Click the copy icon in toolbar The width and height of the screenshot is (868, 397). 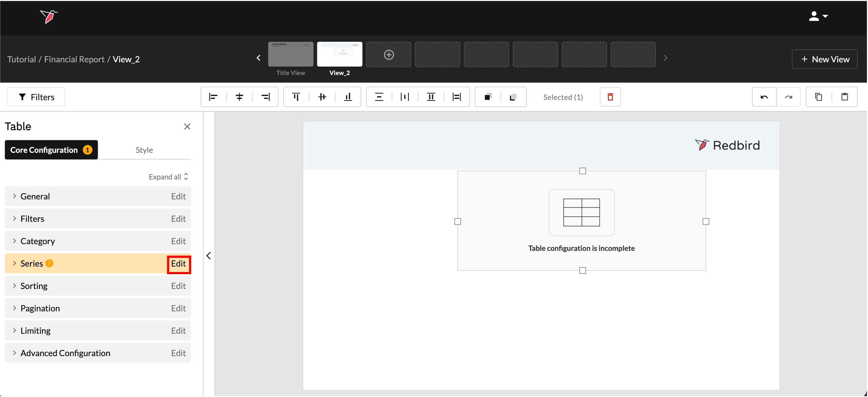[x=819, y=97]
